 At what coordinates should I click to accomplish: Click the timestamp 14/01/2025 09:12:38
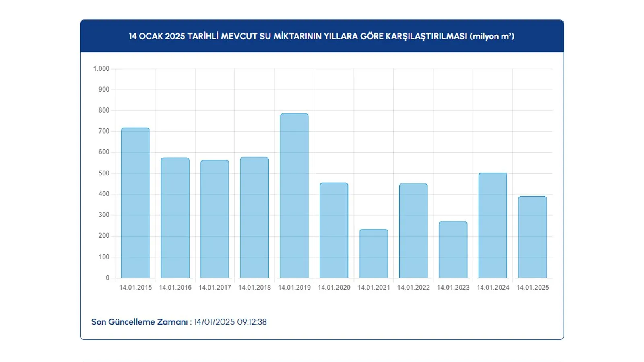pyautogui.click(x=230, y=322)
